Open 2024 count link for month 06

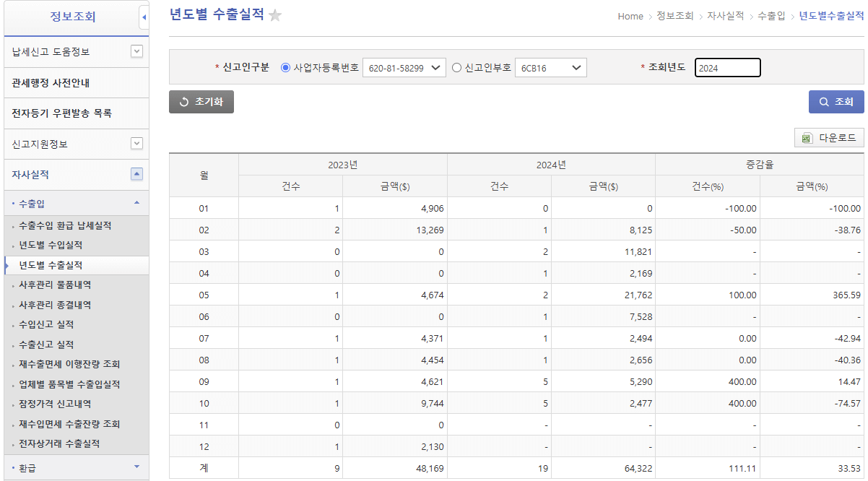coord(545,316)
